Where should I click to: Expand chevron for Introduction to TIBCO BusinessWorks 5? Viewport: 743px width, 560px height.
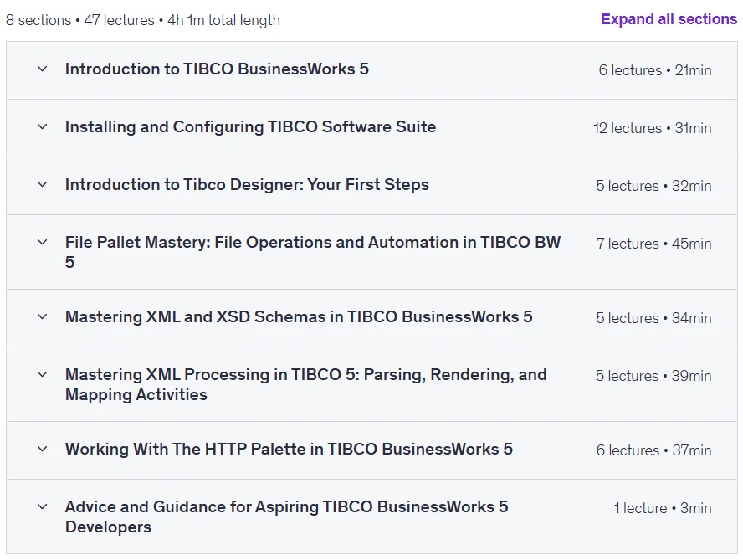point(42,69)
